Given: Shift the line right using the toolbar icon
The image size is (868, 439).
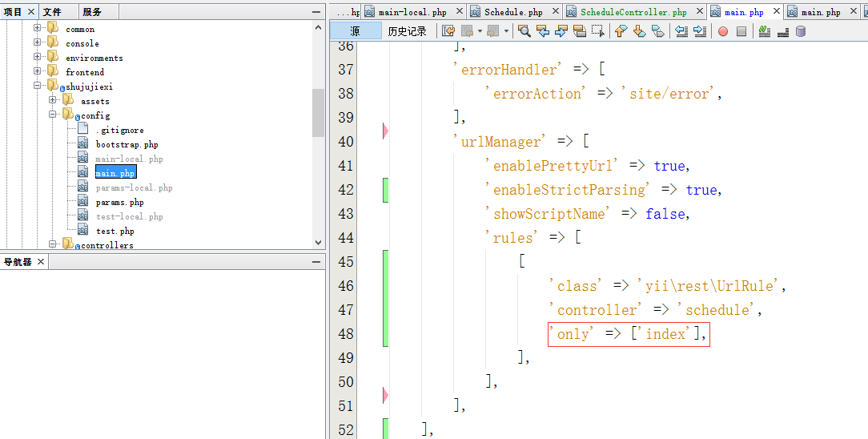Looking at the screenshot, I should coord(700,31).
